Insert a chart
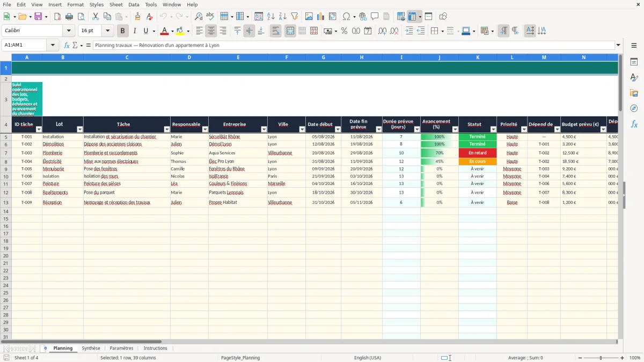The height and width of the screenshot is (362, 644). pyautogui.click(x=321, y=17)
